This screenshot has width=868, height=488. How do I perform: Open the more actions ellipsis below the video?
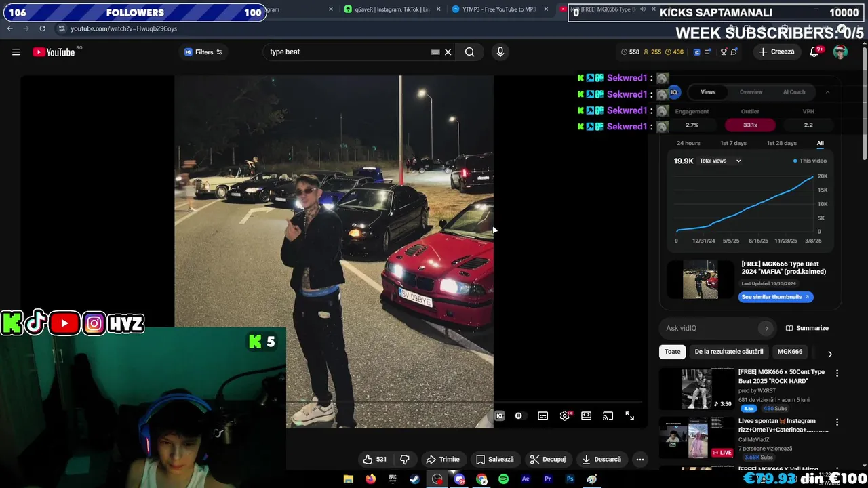(639, 460)
